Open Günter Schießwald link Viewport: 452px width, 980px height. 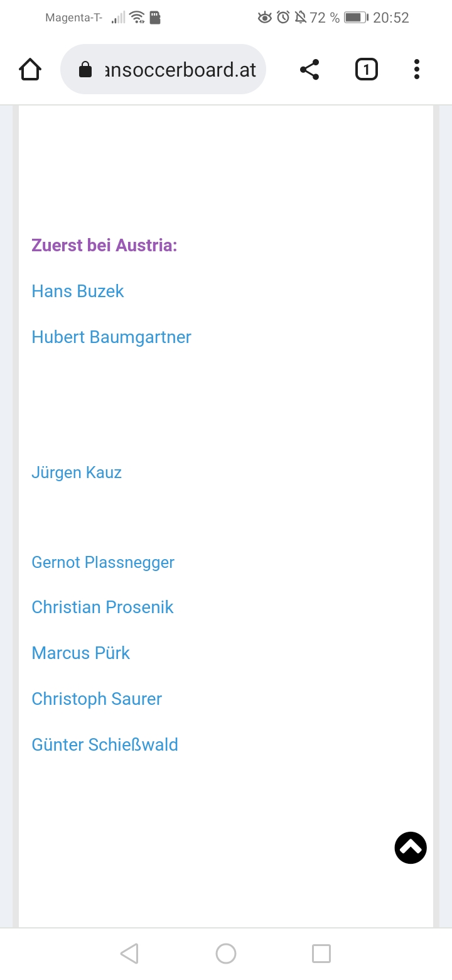pyautogui.click(x=105, y=745)
